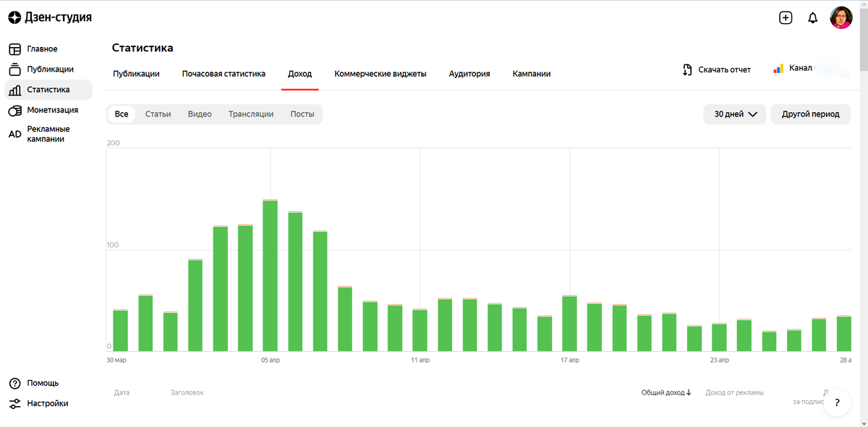
Task: Click the Канал colored chart icon
Action: pos(778,69)
